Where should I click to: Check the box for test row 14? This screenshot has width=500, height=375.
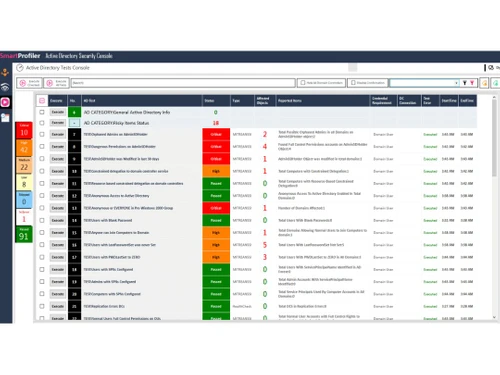pyautogui.click(x=42, y=220)
